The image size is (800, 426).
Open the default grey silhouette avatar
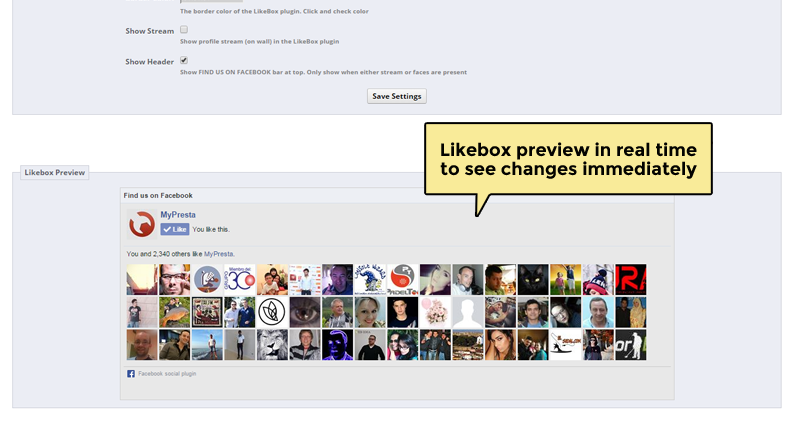point(468,312)
